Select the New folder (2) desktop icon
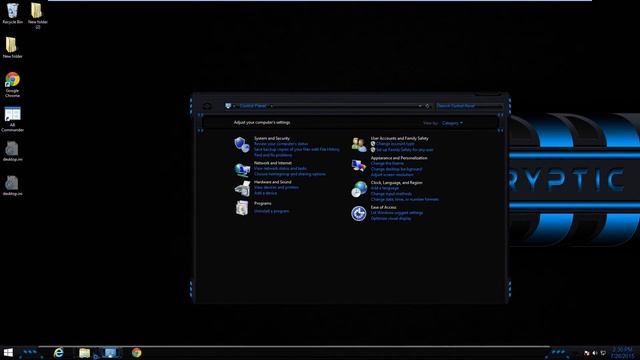The height and width of the screenshot is (360, 640). (37, 16)
